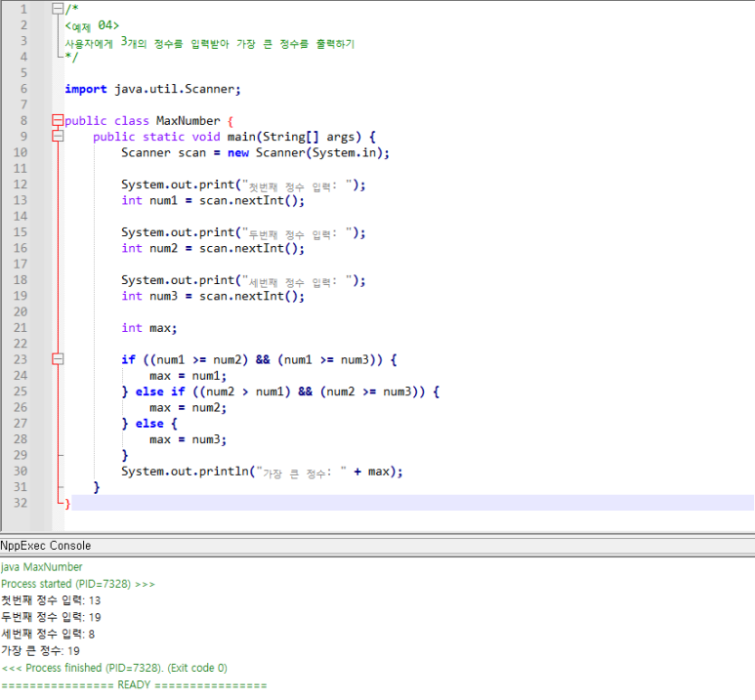Click the 'else' keyword on line 27
This screenshot has height=700, width=755.
click(x=149, y=423)
